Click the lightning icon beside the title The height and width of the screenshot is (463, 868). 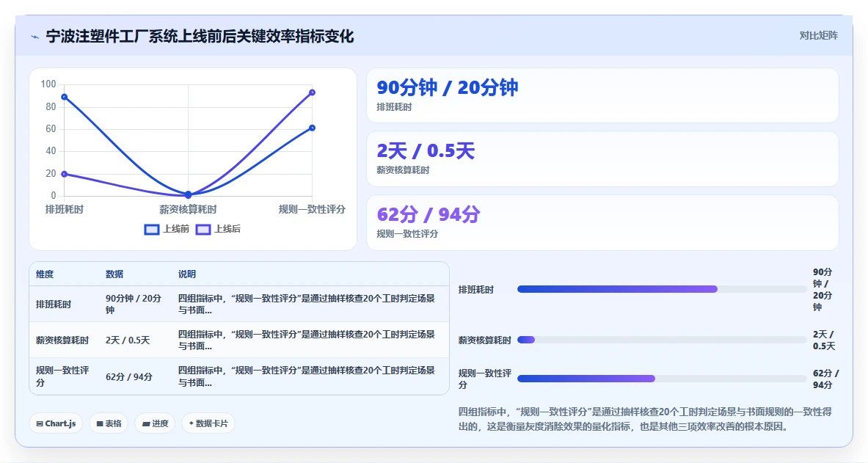pos(35,37)
